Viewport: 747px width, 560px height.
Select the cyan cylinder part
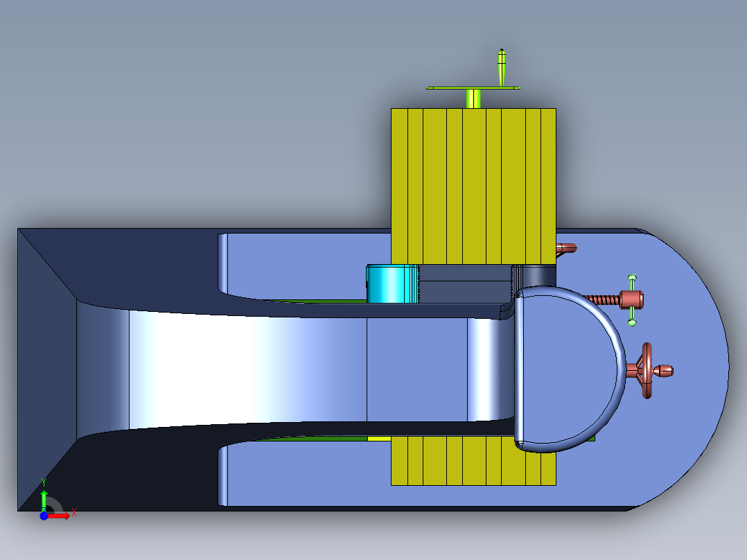(x=392, y=284)
